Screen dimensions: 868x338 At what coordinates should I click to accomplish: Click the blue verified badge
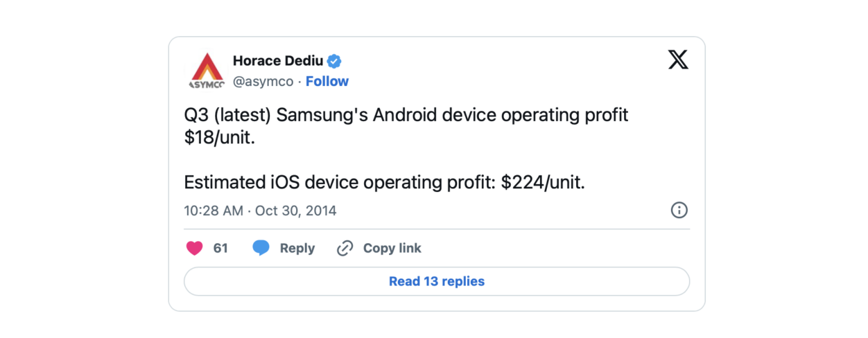(x=334, y=61)
